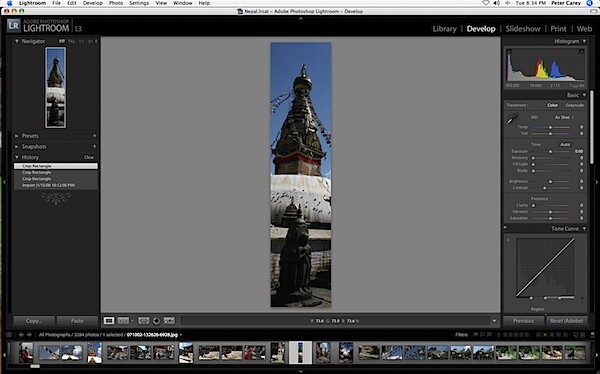Set treatment to Color
The height and width of the screenshot is (374, 600).
[x=552, y=105]
